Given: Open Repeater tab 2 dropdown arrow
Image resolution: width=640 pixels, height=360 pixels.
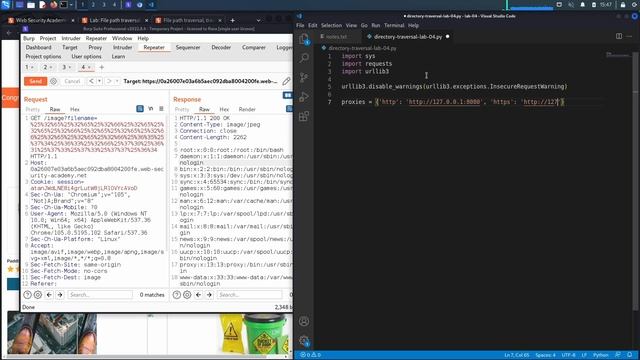Looking at the screenshot, I should (51, 67).
